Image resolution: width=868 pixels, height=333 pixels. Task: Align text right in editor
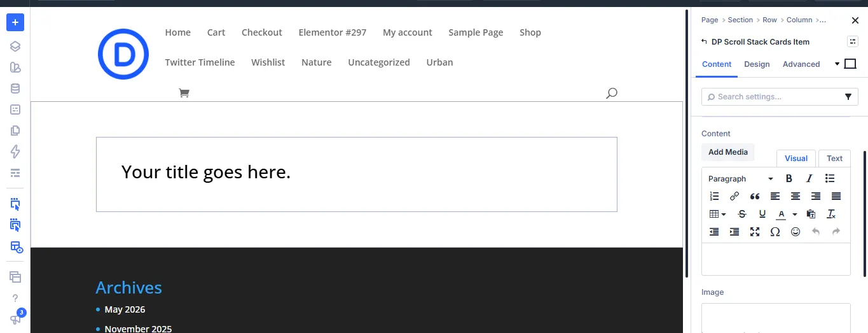[x=816, y=196]
